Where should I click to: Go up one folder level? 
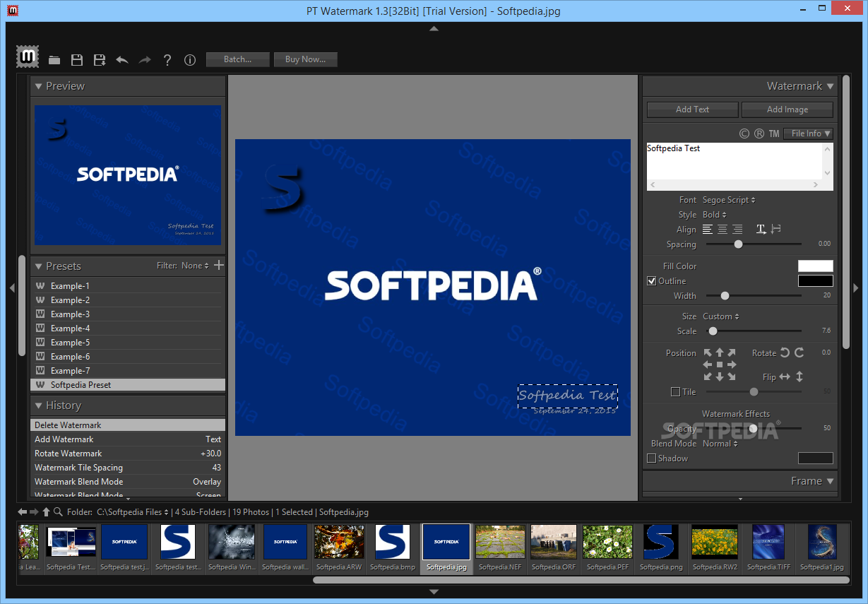pyautogui.click(x=47, y=511)
